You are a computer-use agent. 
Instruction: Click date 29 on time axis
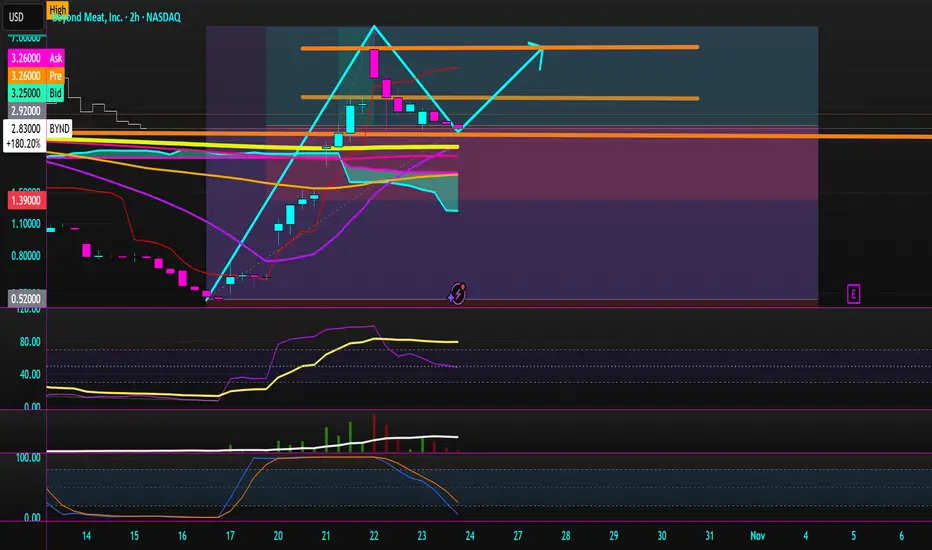(x=613, y=536)
